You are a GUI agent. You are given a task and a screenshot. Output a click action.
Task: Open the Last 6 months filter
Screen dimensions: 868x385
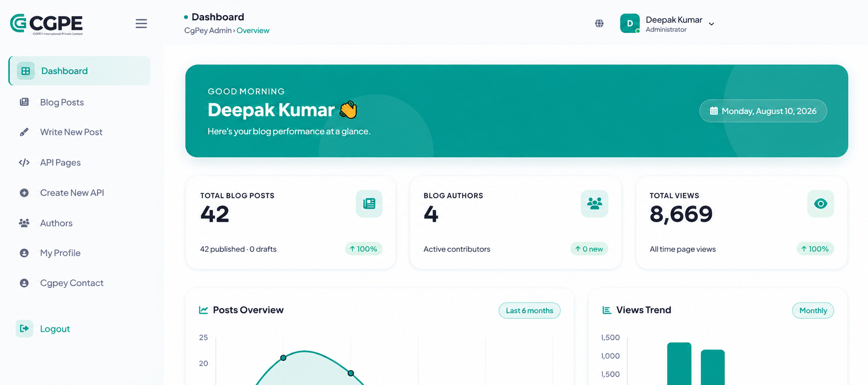(x=529, y=310)
